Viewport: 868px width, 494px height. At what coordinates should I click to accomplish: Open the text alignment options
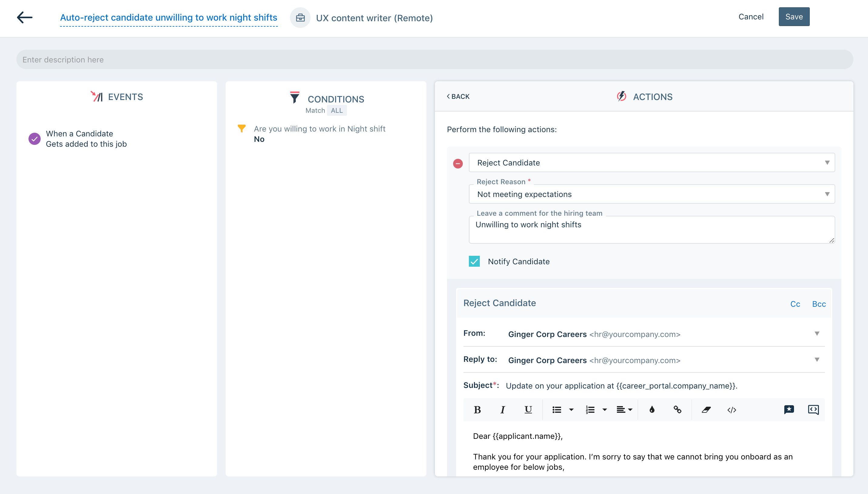pyautogui.click(x=624, y=410)
